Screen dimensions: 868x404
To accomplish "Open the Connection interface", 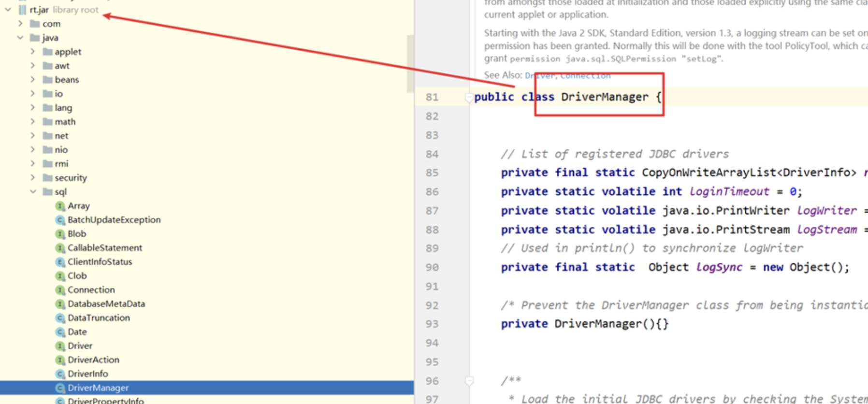I will point(91,290).
